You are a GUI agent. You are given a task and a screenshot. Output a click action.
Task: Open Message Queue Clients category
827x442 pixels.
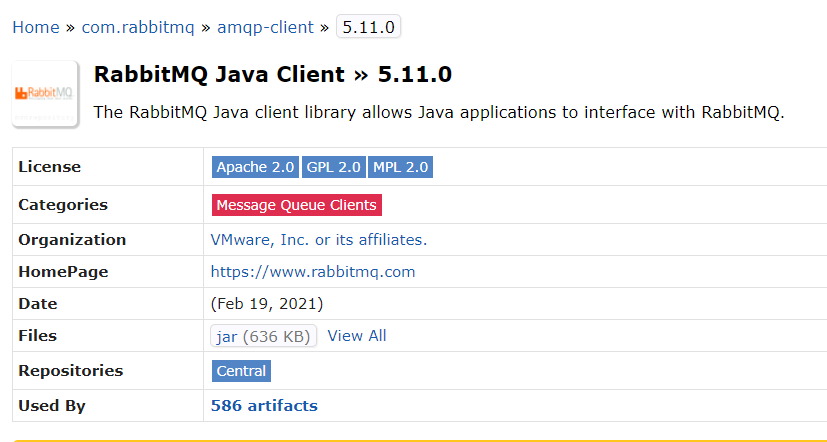point(296,205)
